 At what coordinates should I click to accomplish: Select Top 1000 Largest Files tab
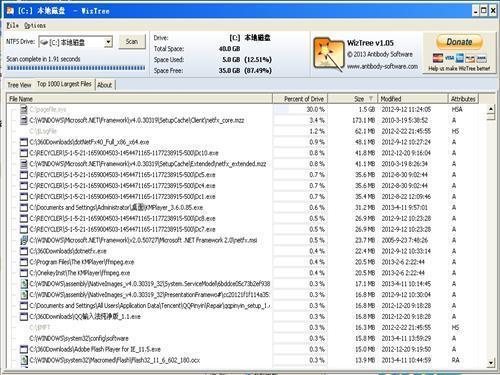click(64, 84)
